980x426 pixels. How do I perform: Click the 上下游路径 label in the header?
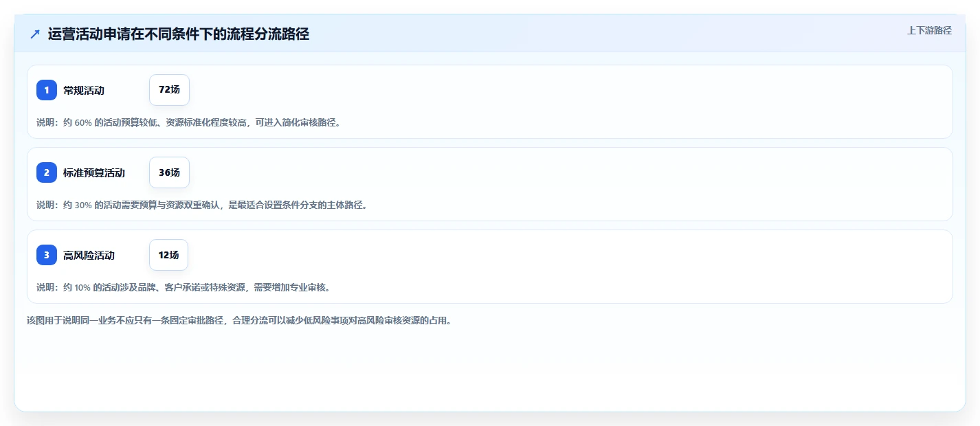[x=929, y=30]
